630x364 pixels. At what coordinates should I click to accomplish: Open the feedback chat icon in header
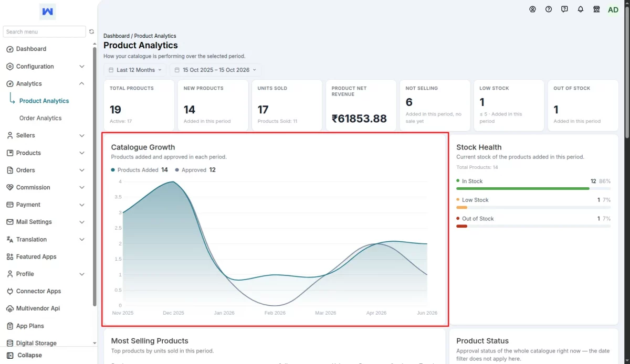point(564,9)
